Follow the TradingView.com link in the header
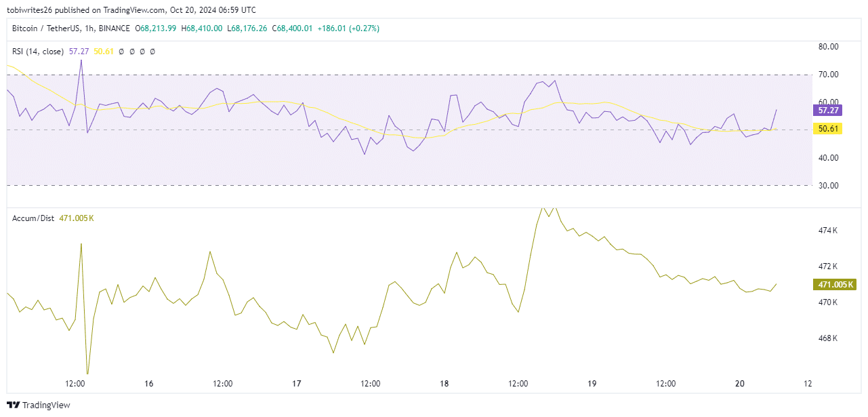Image resolution: width=868 pixels, height=417 pixels. click(134, 9)
